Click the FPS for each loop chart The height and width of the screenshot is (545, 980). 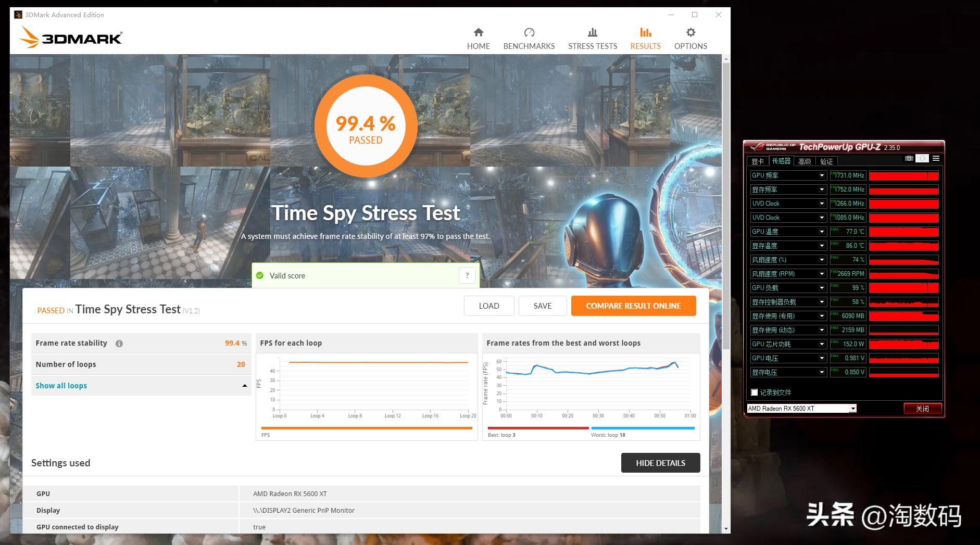click(x=367, y=397)
